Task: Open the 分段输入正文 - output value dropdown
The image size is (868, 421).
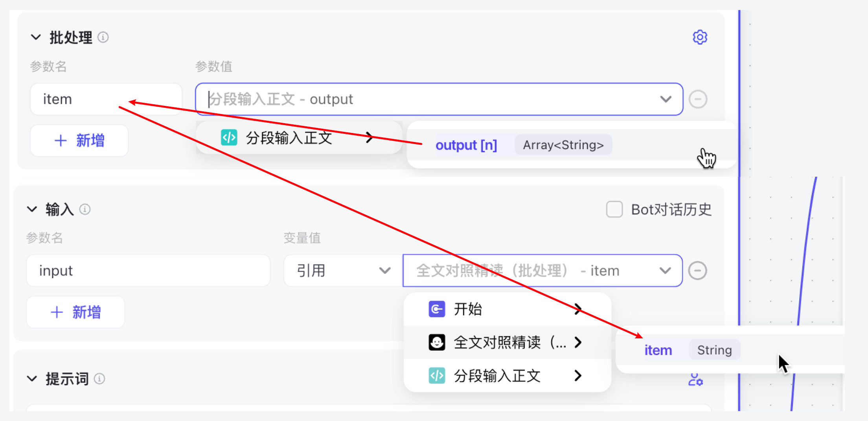Action: coord(439,99)
